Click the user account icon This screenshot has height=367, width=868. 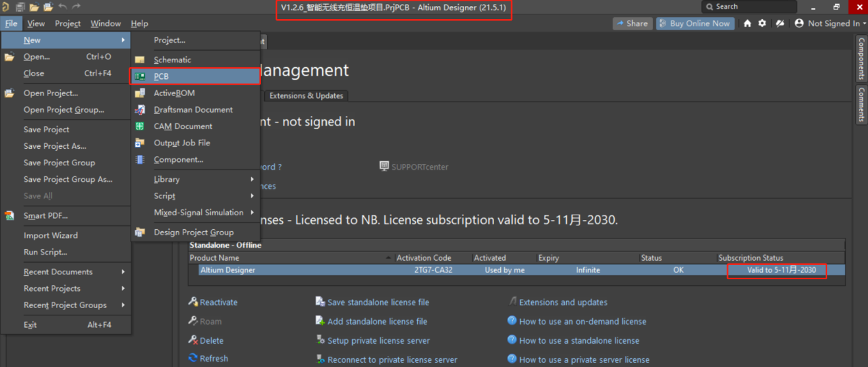tap(799, 23)
